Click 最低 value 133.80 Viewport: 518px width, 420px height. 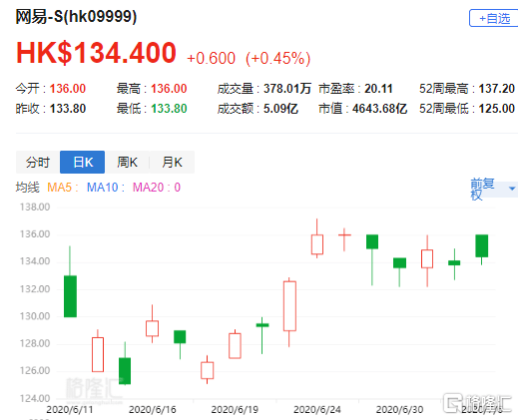tap(169, 109)
